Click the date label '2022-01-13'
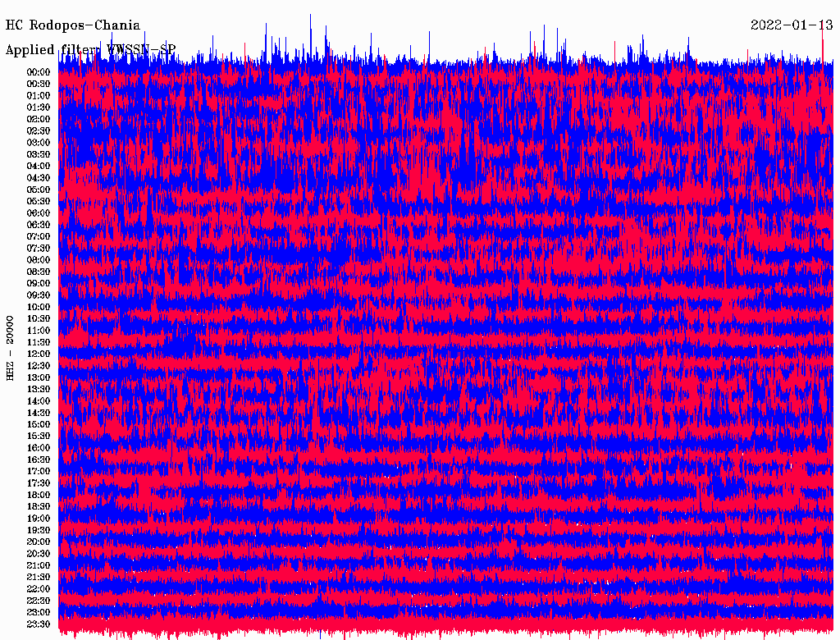The image size is (840, 640). click(792, 25)
